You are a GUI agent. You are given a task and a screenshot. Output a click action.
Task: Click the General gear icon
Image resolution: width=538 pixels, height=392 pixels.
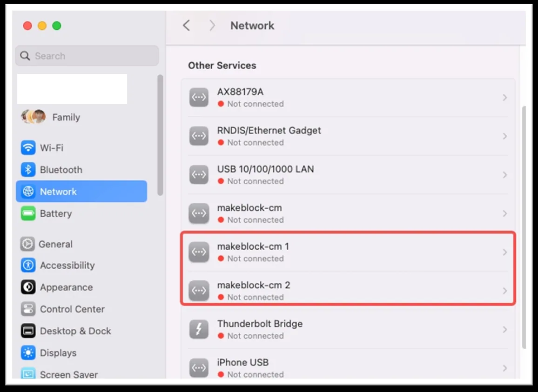point(27,244)
